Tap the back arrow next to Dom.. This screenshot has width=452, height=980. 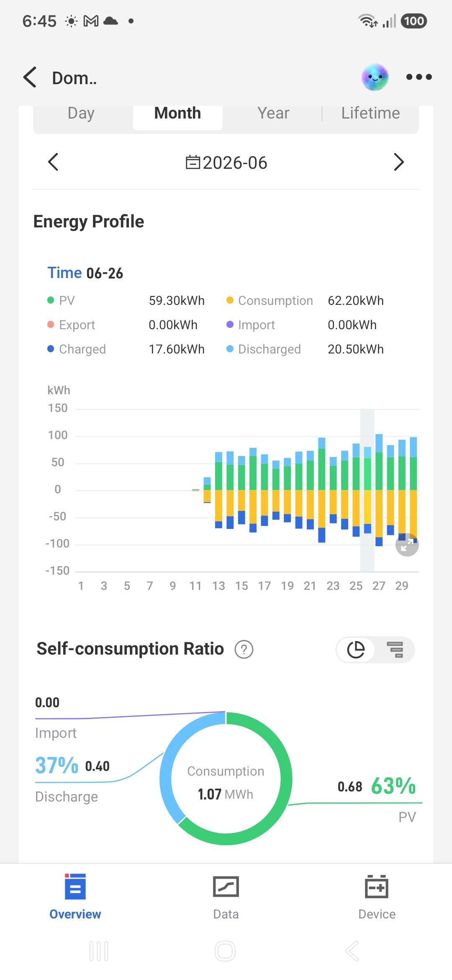pyautogui.click(x=30, y=77)
